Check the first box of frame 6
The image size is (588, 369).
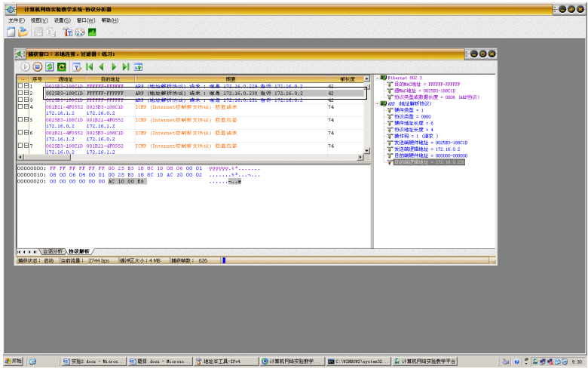(20, 133)
